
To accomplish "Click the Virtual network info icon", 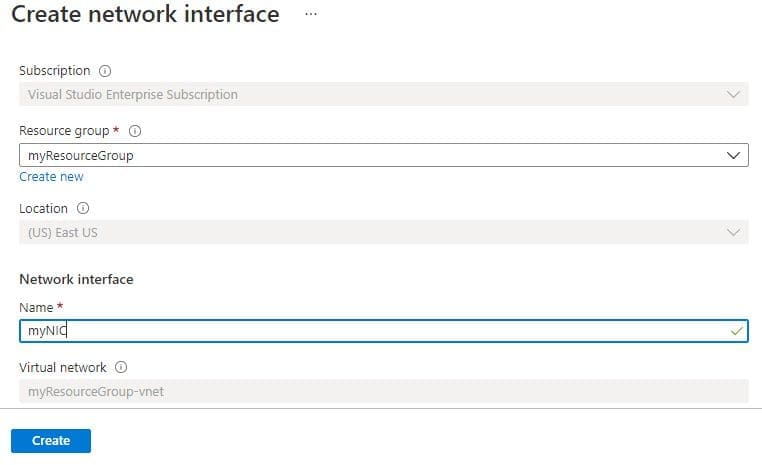I will 121,367.
